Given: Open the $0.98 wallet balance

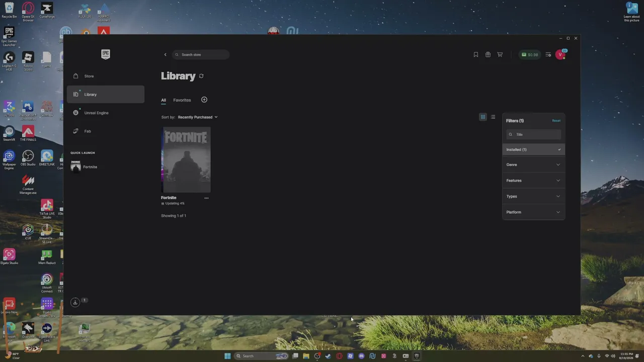Looking at the screenshot, I should [530, 55].
